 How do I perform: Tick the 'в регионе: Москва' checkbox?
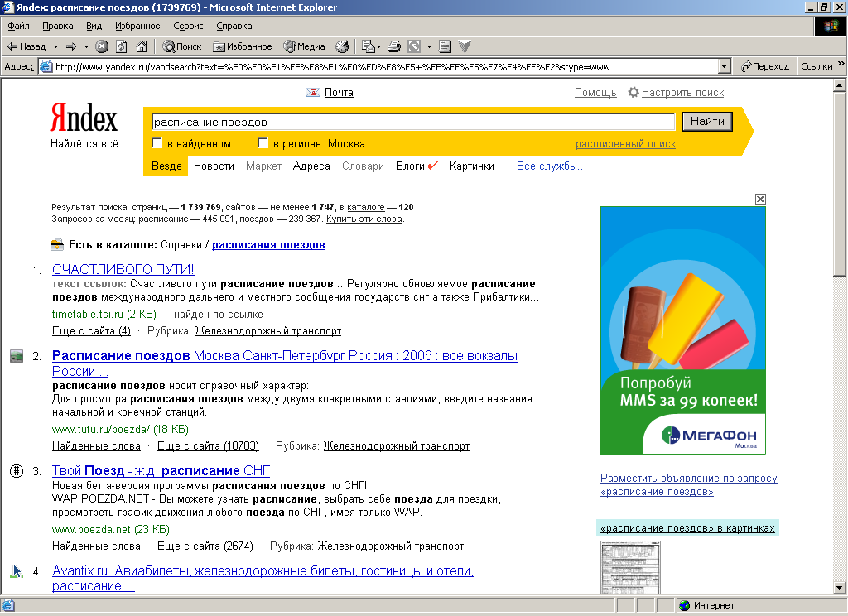tap(263, 142)
